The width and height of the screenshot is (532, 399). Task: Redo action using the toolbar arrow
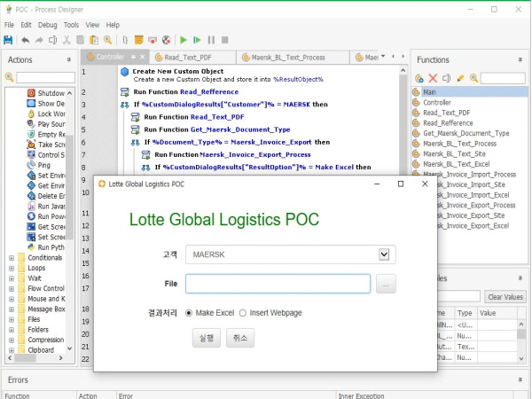[x=39, y=40]
